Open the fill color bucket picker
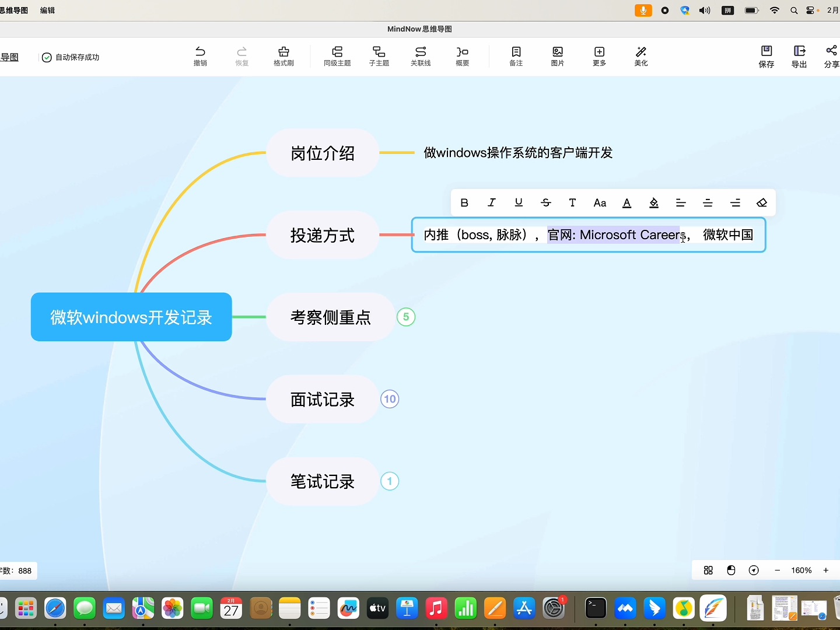The width and height of the screenshot is (840, 630). click(x=654, y=203)
